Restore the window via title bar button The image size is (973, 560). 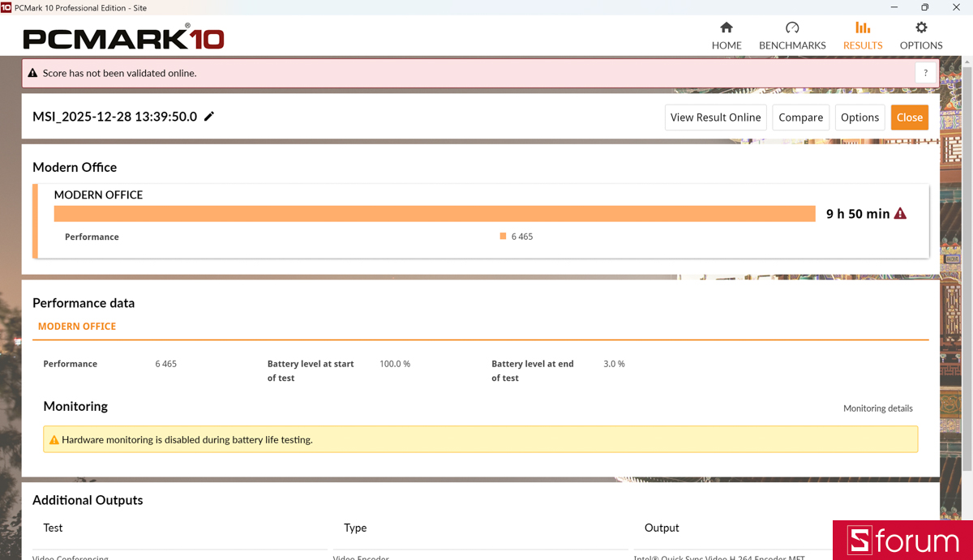(925, 7)
